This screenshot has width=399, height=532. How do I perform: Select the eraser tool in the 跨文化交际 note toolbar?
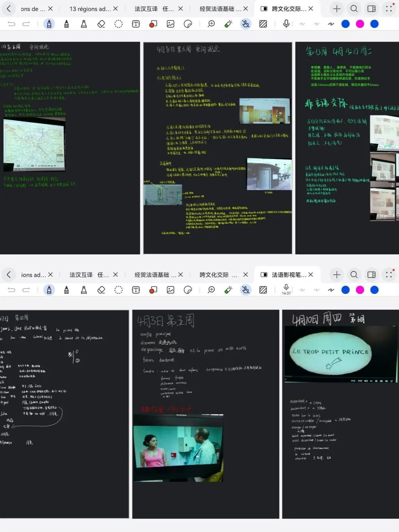(101, 24)
